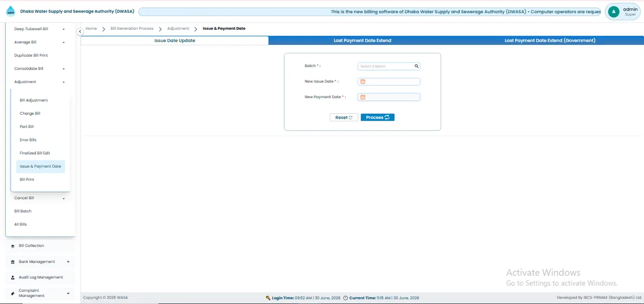The height and width of the screenshot is (304, 644).
Task: Expand the Average Bill menu
Action: coord(63,42)
